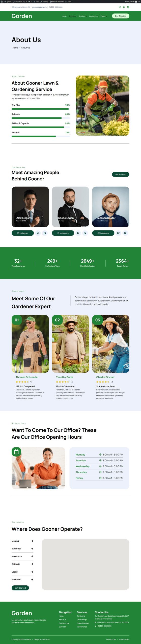Click the admin bar search magnifier icon

point(139,2)
